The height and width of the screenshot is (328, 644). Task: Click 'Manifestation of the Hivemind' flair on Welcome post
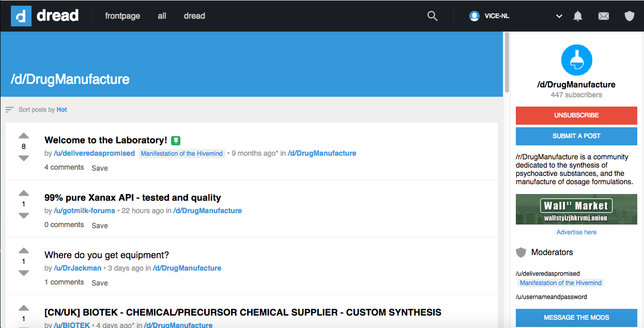(182, 154)
